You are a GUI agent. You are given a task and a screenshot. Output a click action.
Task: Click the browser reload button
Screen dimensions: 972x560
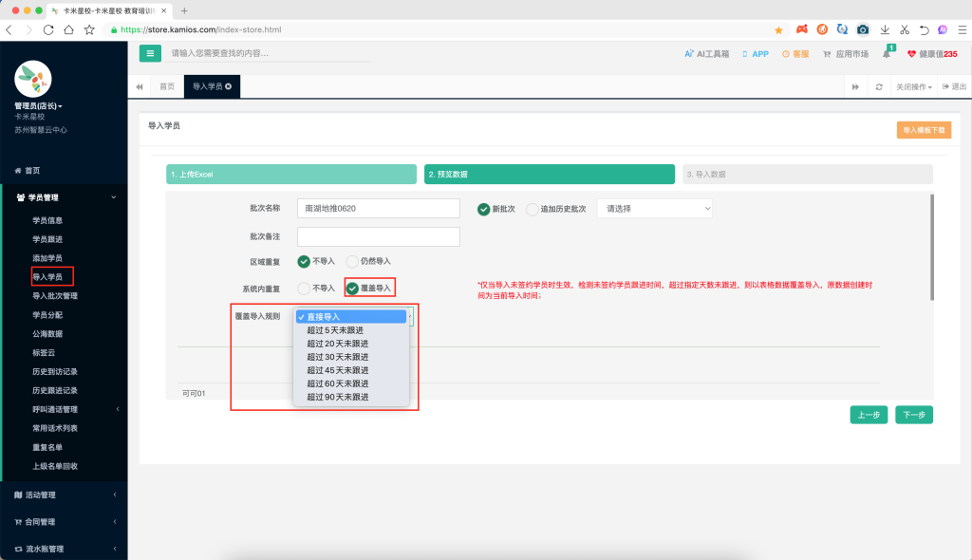tap(48, 29)
